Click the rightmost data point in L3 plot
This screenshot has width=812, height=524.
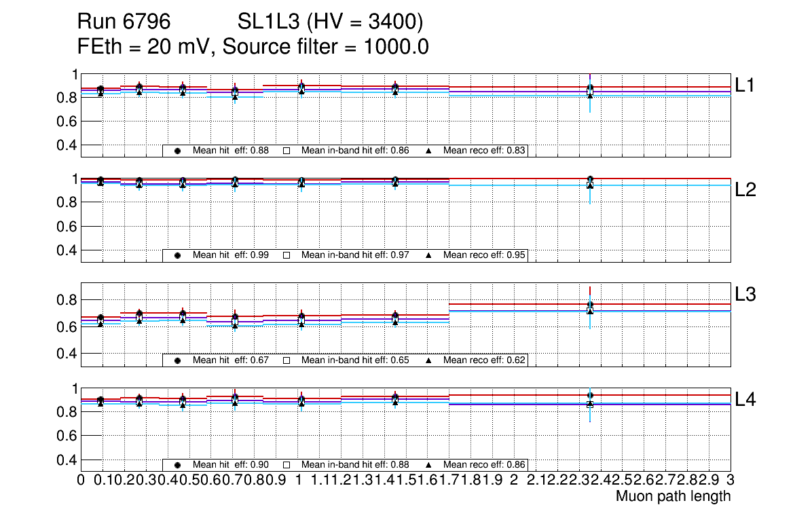590,305
